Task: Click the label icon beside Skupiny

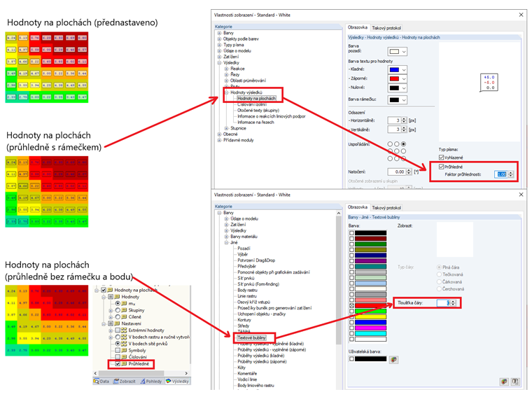Action: pos(124,310)
